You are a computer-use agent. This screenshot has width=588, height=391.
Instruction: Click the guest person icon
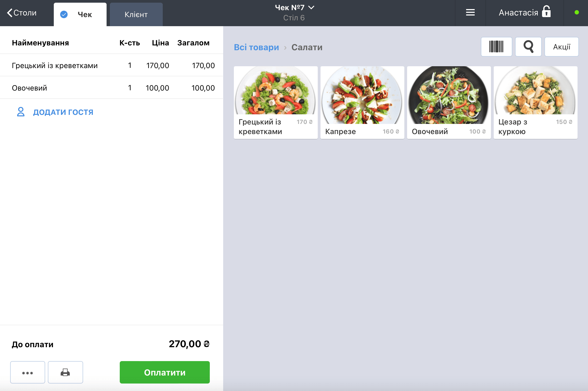21,112
